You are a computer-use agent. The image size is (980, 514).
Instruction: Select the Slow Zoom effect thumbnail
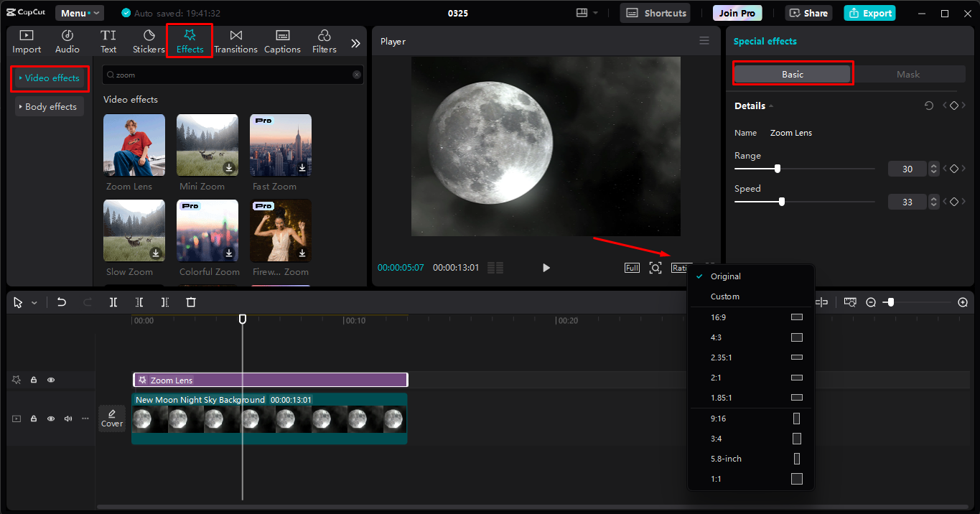point(134,230)
